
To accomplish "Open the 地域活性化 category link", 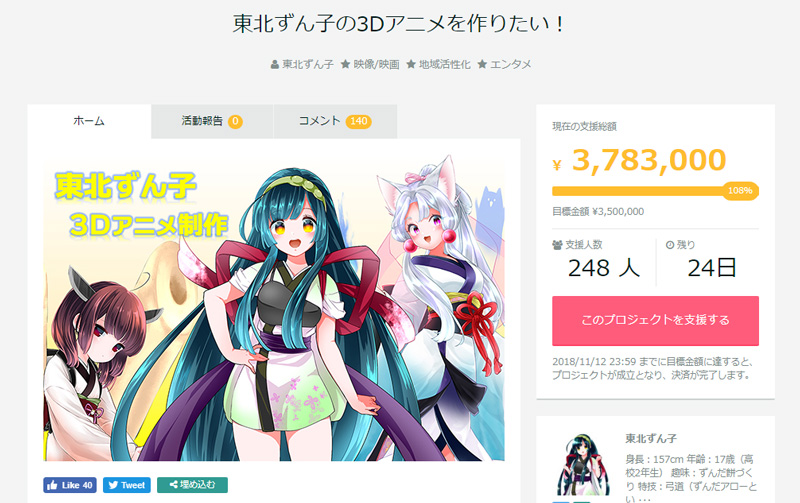I will tap(444, 64).
